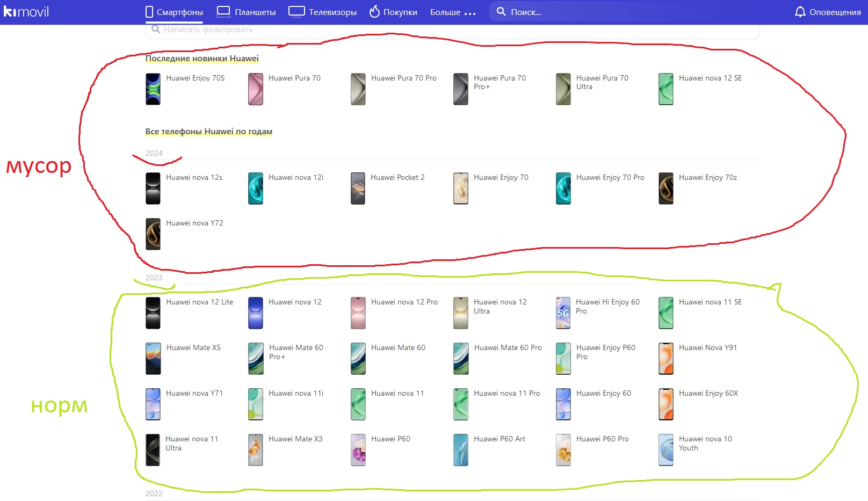The image size is (868, 501).
Task: Click the Huawei nova 11i phone image
Action: tap(256, 404)
